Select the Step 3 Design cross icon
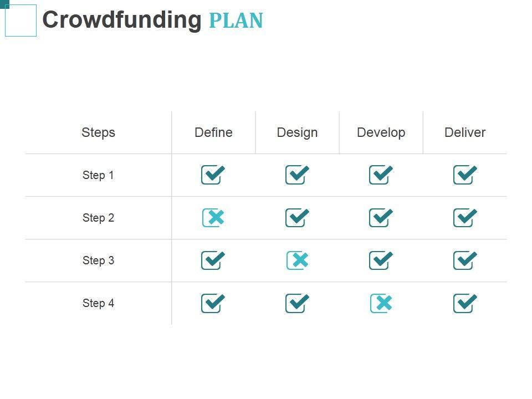 point(297,260)
